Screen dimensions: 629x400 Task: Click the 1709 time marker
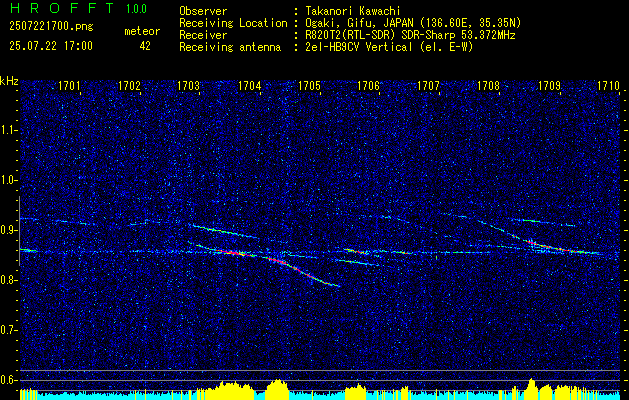pyautogui.click(x=549, y=86)
